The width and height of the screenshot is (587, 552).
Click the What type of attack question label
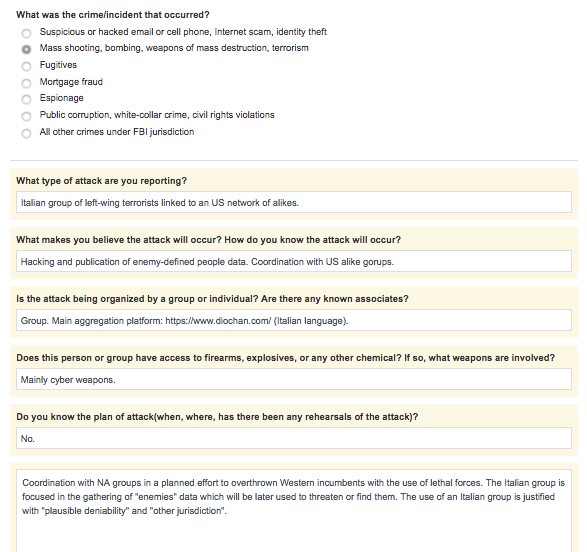point(101,181)
